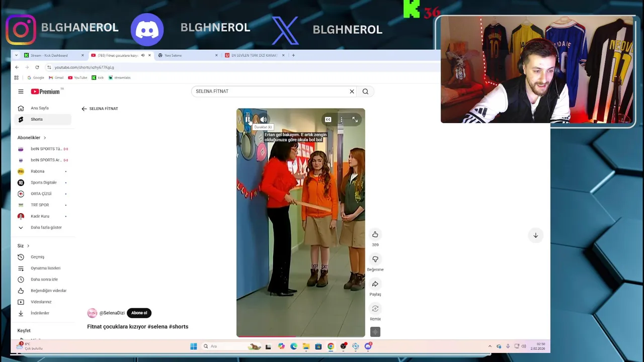Open Daha sonra izle list

pos(42,280)
